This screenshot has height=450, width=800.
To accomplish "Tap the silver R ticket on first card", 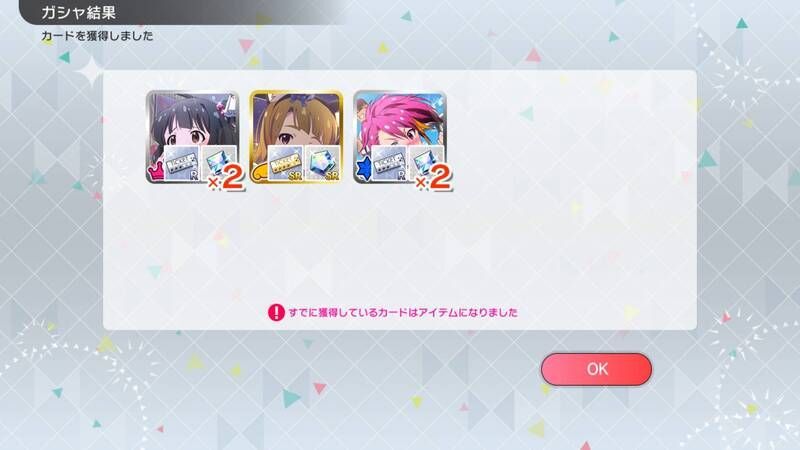I will (x=182, y=163).
